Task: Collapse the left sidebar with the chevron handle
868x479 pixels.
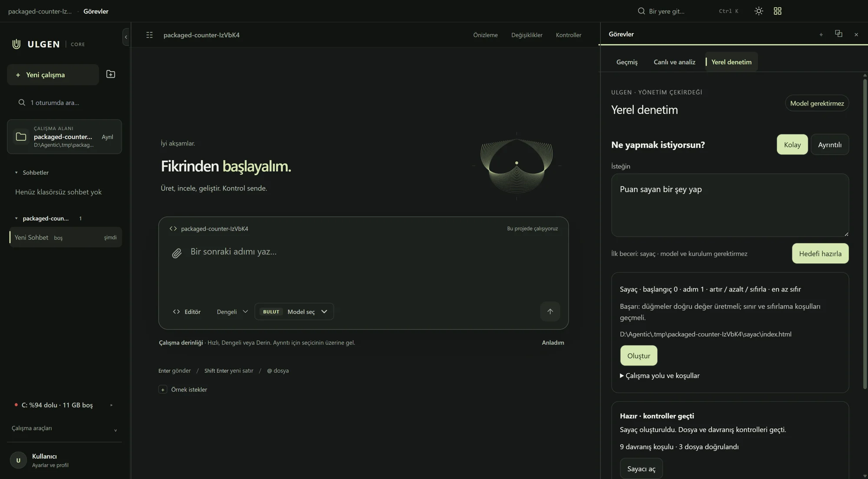Action: pyautogui.click(x=126, y=37)
